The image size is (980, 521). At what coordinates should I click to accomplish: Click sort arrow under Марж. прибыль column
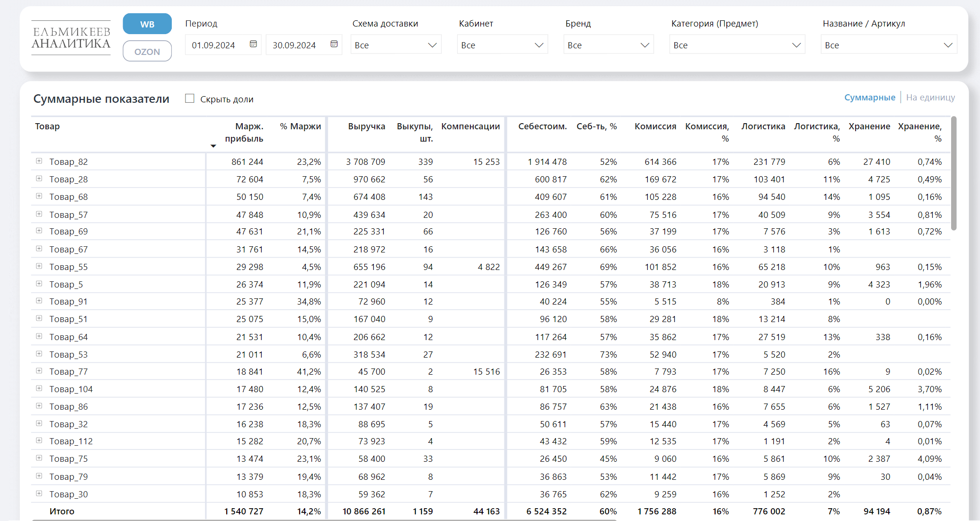point(213,146)
